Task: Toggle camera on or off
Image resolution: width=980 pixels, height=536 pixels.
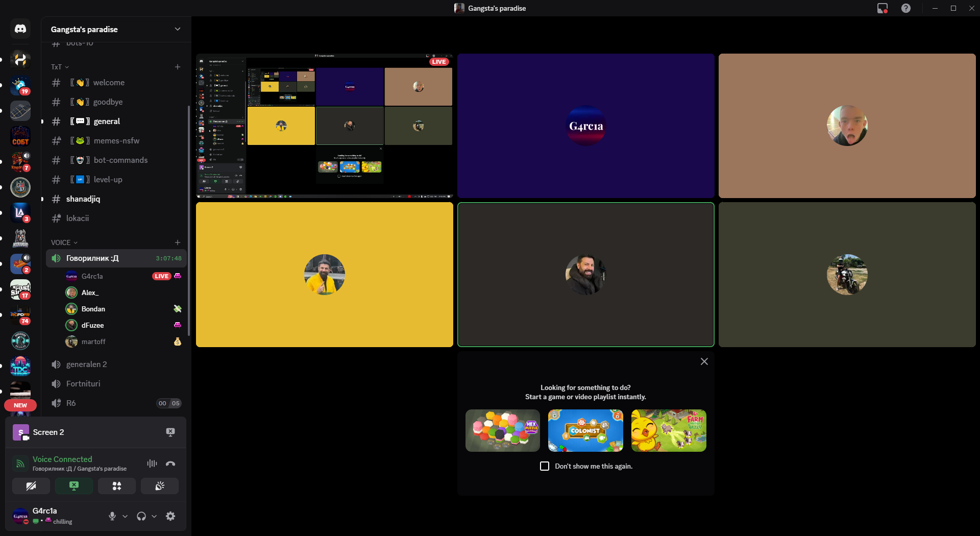Action: [31, 486]
